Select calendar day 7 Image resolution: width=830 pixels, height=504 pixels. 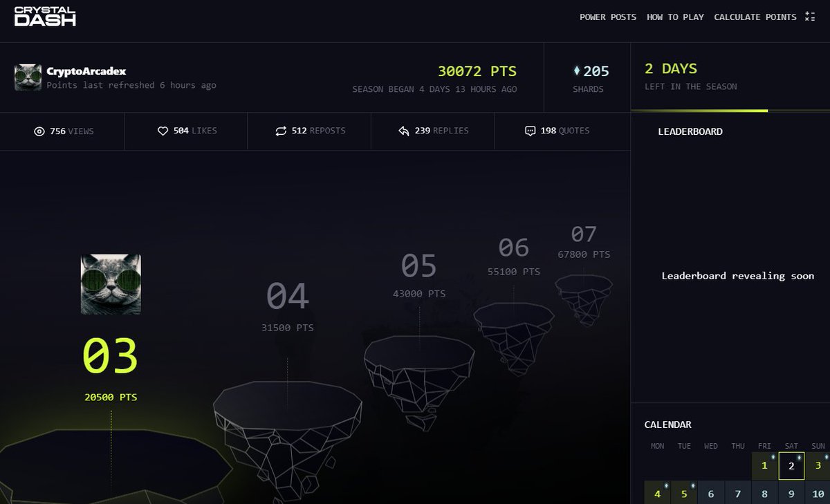(738, 493)
